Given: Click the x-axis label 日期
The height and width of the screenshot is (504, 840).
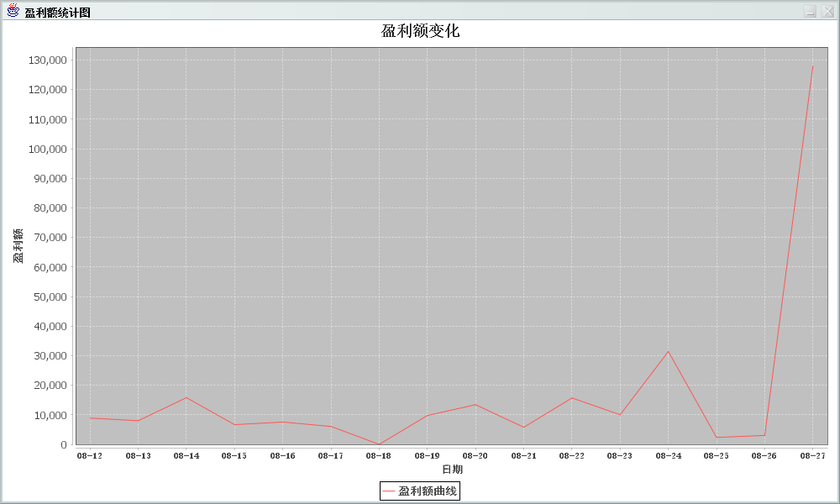Looking at the screenshot, I should point(452,470).
